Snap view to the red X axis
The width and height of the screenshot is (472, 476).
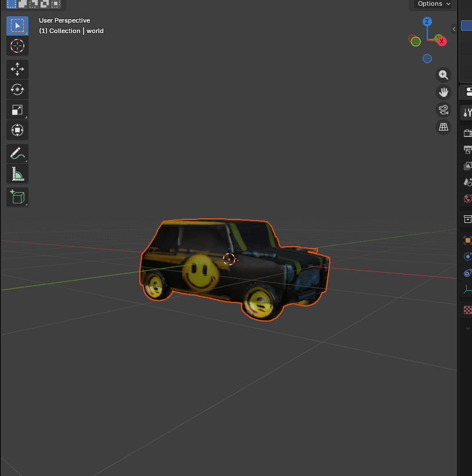pos(442,42)
